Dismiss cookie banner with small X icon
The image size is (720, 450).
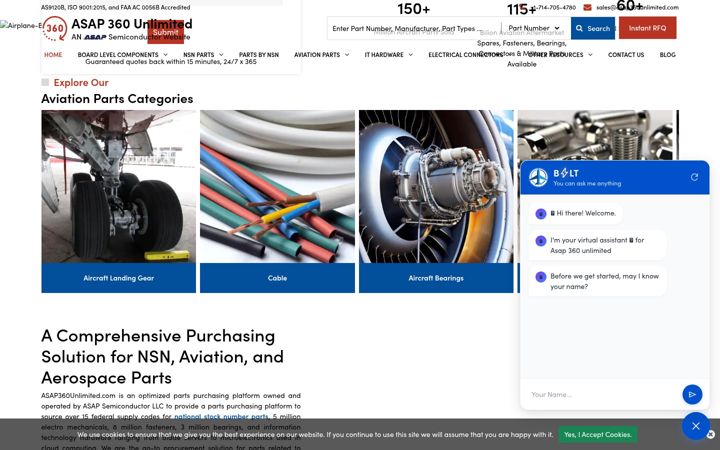711,434
